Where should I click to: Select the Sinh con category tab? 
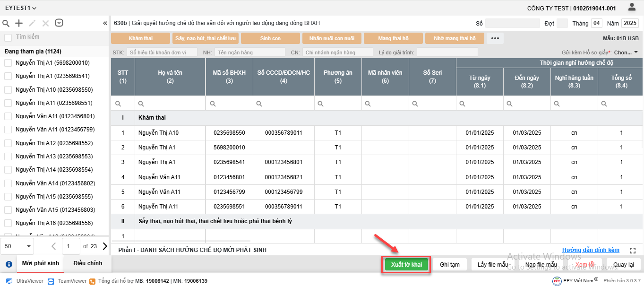270,38
